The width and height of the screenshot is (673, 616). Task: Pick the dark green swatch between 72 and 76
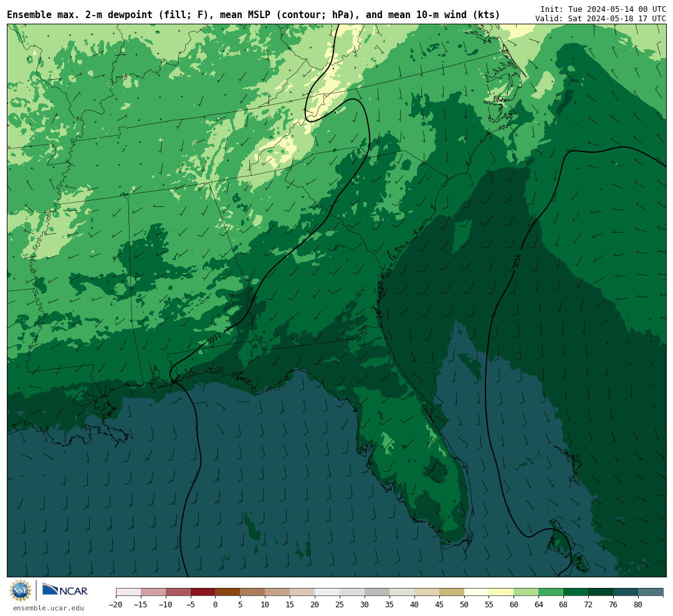(x=601, y=593)
